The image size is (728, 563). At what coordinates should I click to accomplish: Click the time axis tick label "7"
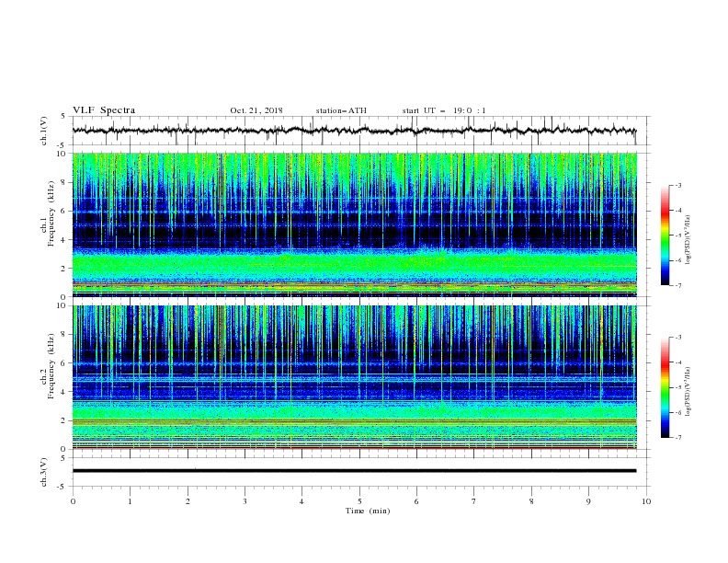tap(474, 501)
